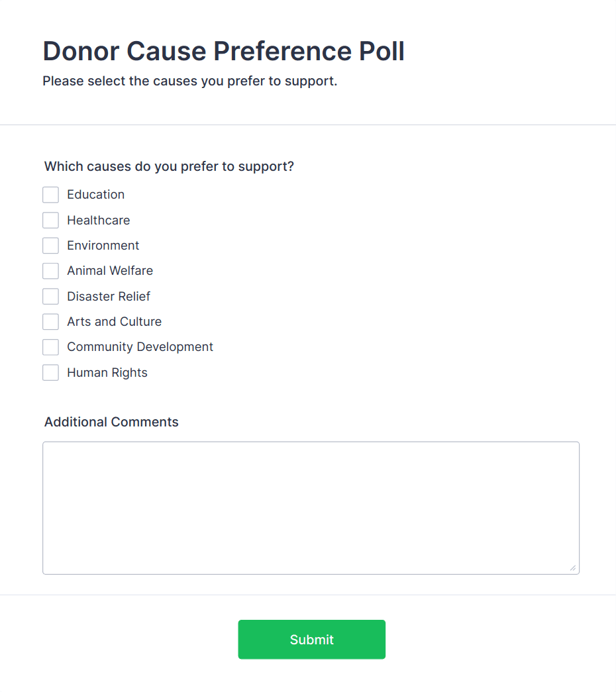Tick the Human Rights checkbox
The width and height of the screenshot is (616, 692).
coord(51,373)
